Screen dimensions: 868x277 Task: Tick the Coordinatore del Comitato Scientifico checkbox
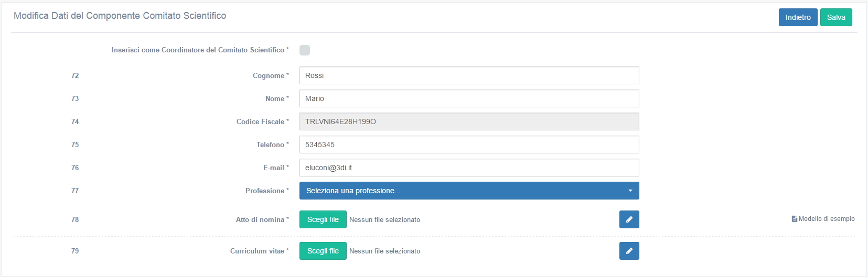[305, 50]
